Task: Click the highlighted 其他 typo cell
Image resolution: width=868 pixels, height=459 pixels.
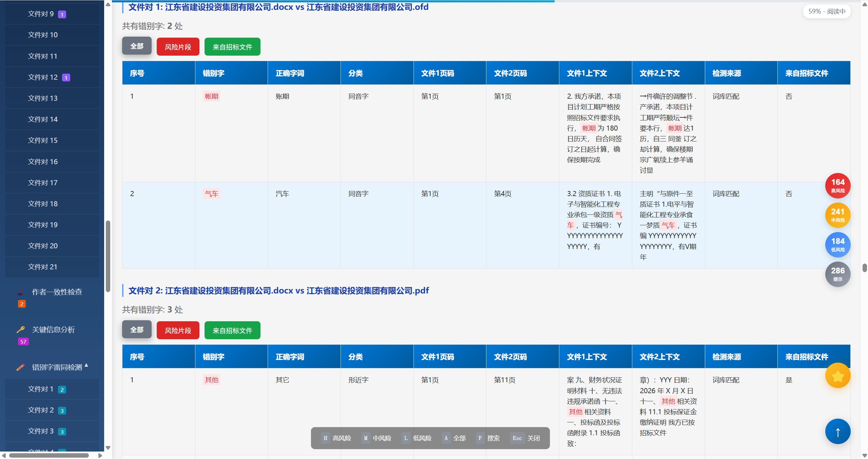Action: pos(211,380)
